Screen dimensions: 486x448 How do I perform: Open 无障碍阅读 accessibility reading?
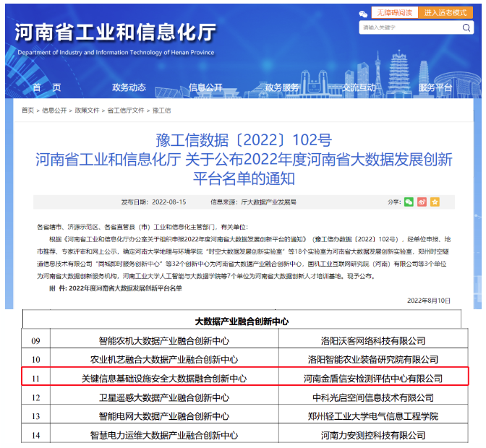point(395,13)
